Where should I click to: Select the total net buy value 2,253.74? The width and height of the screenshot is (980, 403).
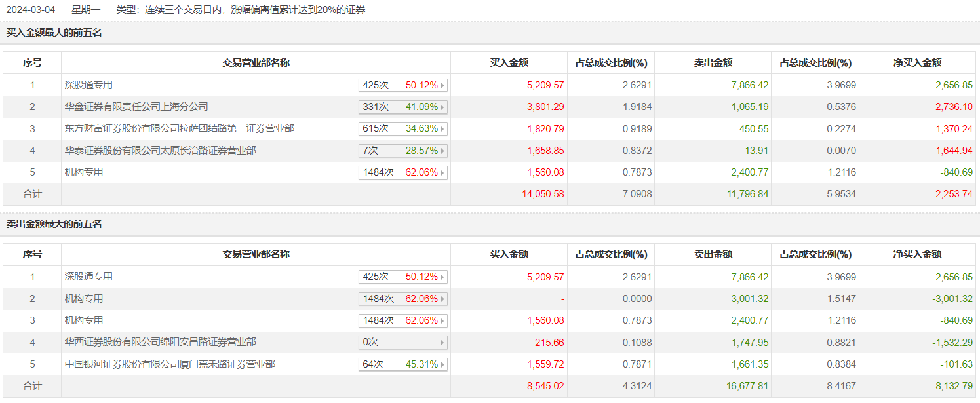(x=954, y=194)
